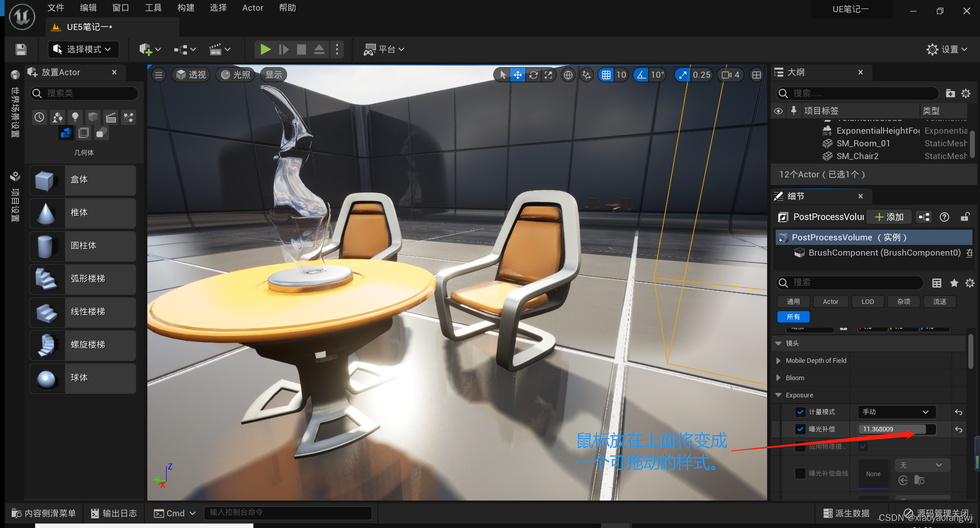Select the Actor property filter
The width and height of the screenshot is (980, 528).
pyautogui.click(x=831, y=302)
